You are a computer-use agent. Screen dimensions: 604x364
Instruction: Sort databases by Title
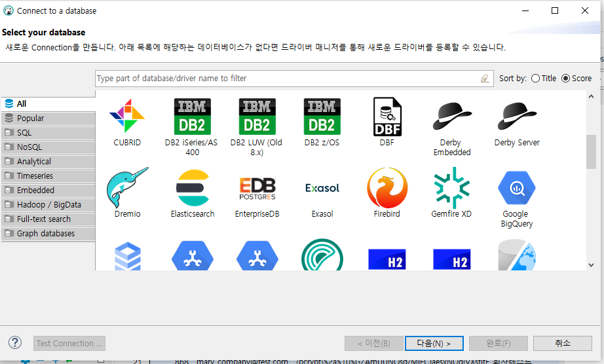[x=544, y=79]
